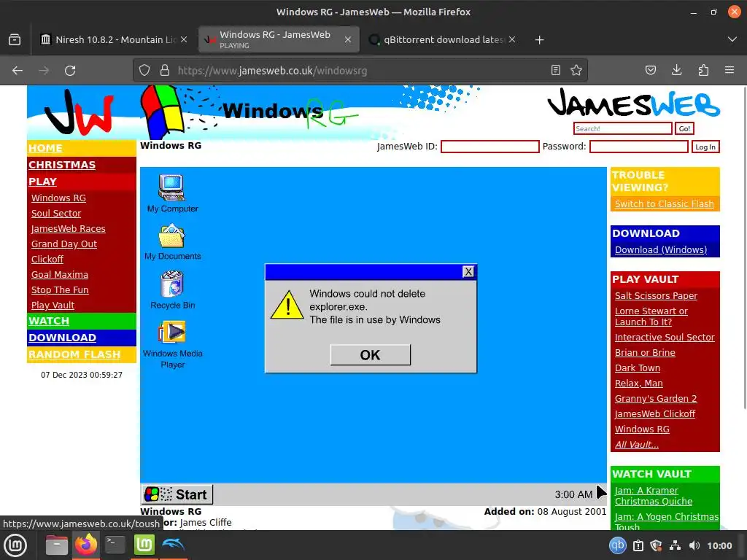Image resolution: width=747 pixels, height=560 pixels.
Task: Switch to qBittorrent download tab
Action: (x=443, y=39)
